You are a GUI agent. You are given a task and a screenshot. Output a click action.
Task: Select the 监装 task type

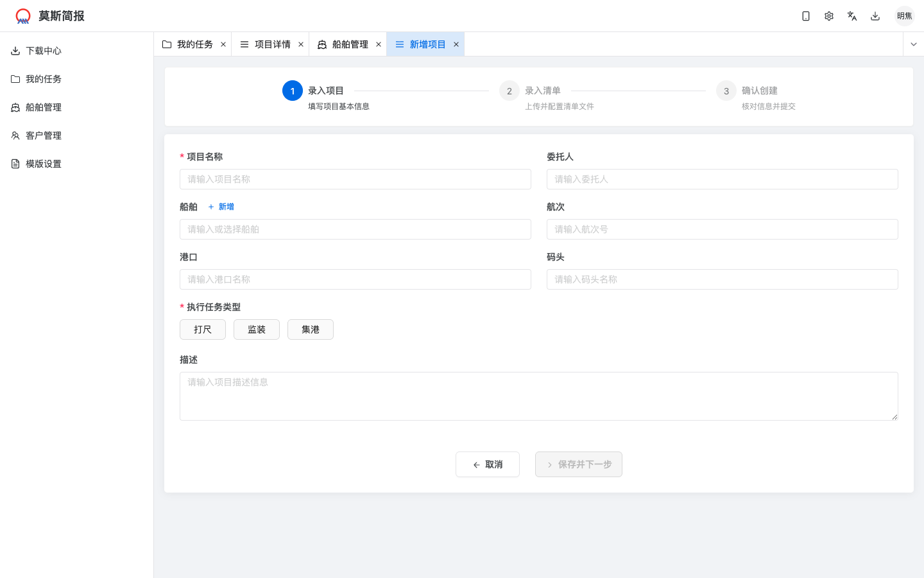[x=257, y=329]
